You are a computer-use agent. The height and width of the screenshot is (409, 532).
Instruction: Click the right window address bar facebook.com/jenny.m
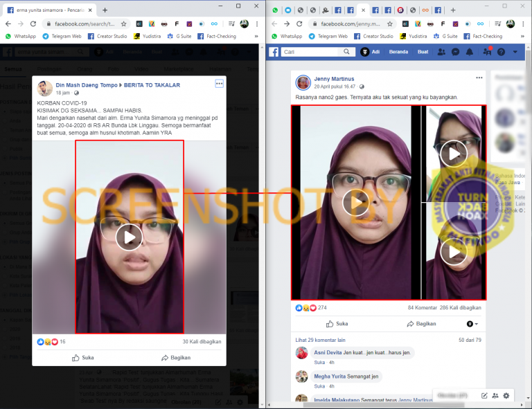click(x=351, y=24)
